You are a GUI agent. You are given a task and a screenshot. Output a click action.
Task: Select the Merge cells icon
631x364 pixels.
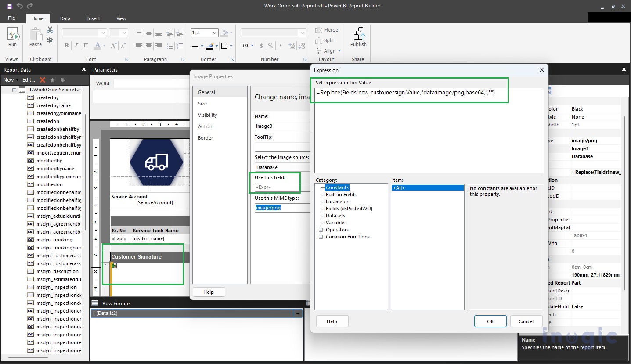point(319,29)
